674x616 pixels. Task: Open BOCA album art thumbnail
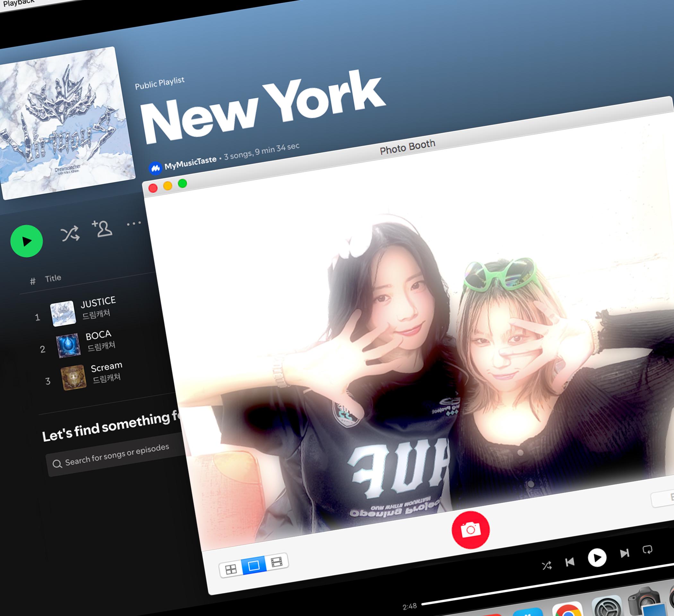coord(68,345)
